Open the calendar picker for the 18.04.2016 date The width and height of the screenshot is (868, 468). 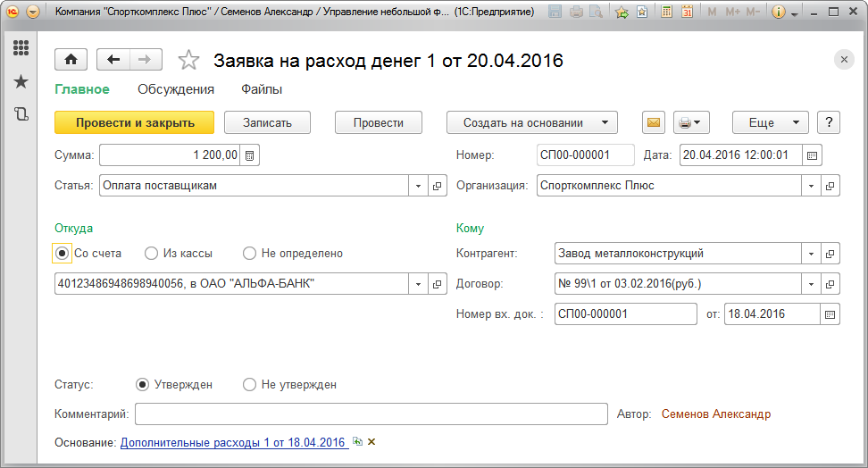(830, 314)
